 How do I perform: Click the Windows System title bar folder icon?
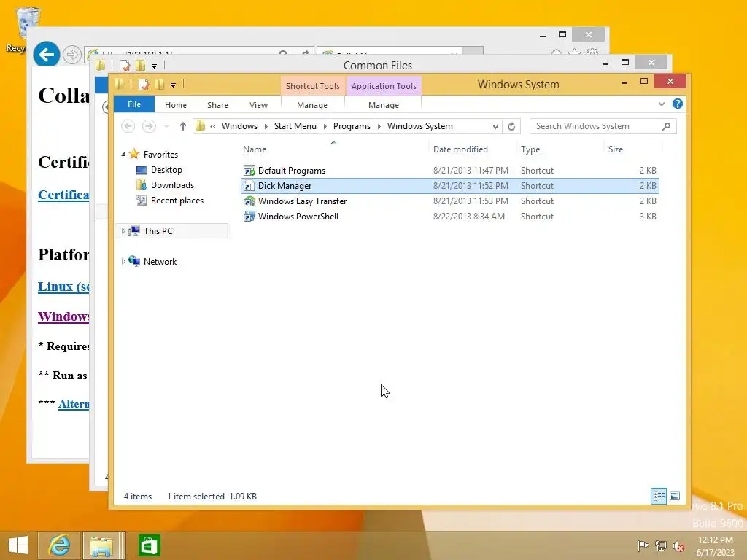pos(119,85)
